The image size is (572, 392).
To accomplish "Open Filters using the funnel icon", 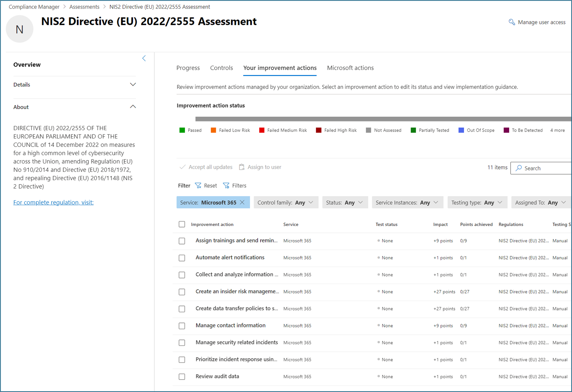I will pyautogui.click(x=226, y=186).
